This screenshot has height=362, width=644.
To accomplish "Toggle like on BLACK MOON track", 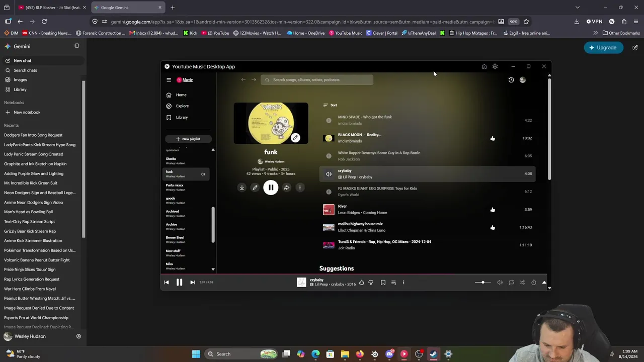I will coord(493,138).
